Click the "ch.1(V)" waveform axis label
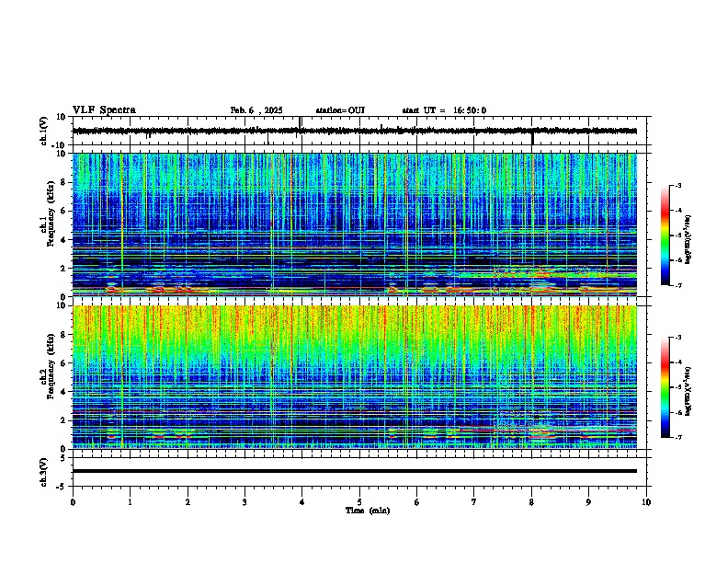728x563 pixels. pyautogui.click(x=43, y=131)
